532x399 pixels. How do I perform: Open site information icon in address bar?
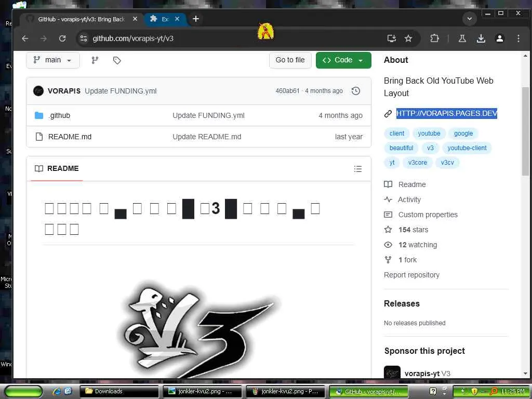click(84, 38)
